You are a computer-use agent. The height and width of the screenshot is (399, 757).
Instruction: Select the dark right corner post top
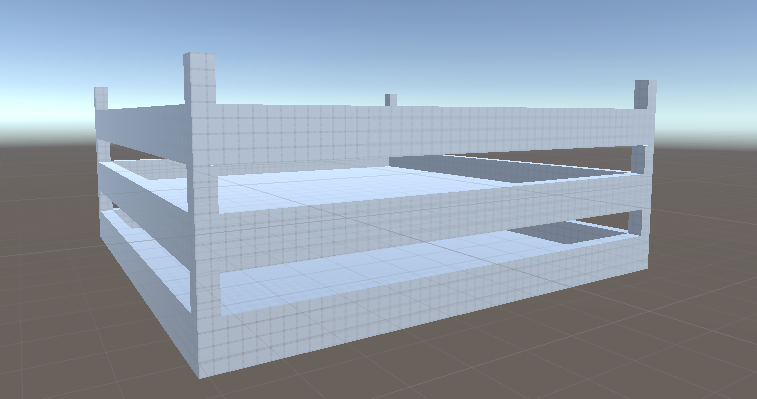click(x=645, y=95)
